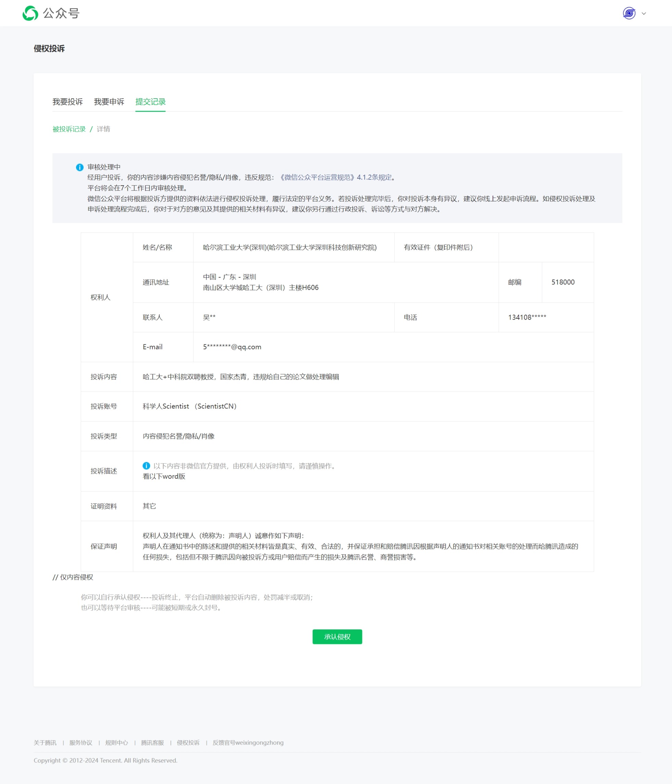Click complaint content 哈工大+中科院双聘教授 text
Image resolution: width=672 pixels, height=784 pixels.
pyautogui.click(x=241, y=377)
